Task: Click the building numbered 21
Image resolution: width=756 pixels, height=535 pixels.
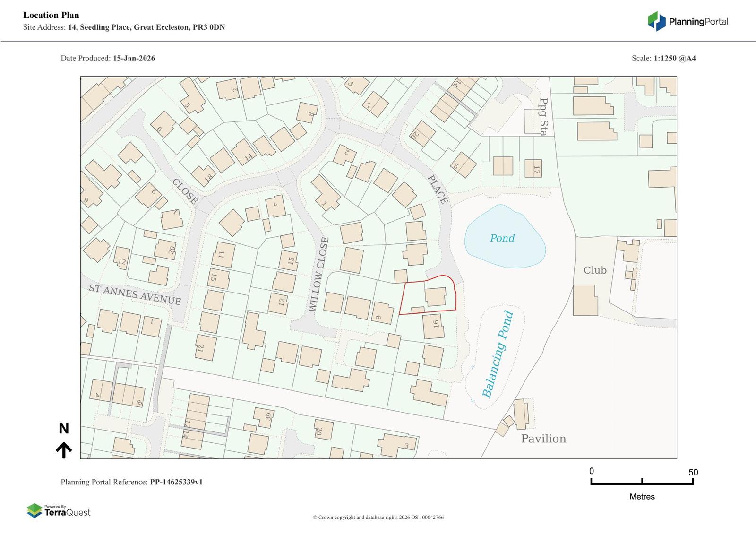Action: tap(206, 348)
